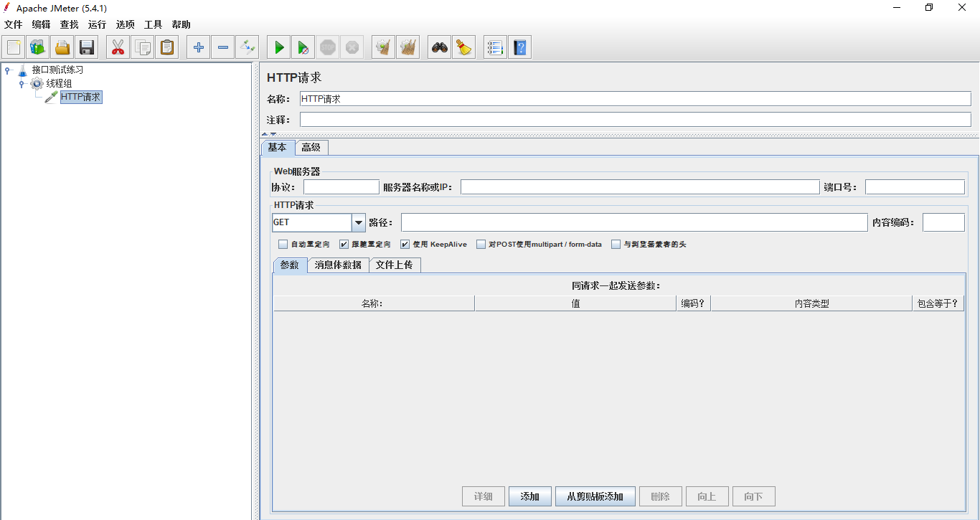Click the Reset Search brush icon
Viewport: 980px width, 520px height.
tap(464, 47)
